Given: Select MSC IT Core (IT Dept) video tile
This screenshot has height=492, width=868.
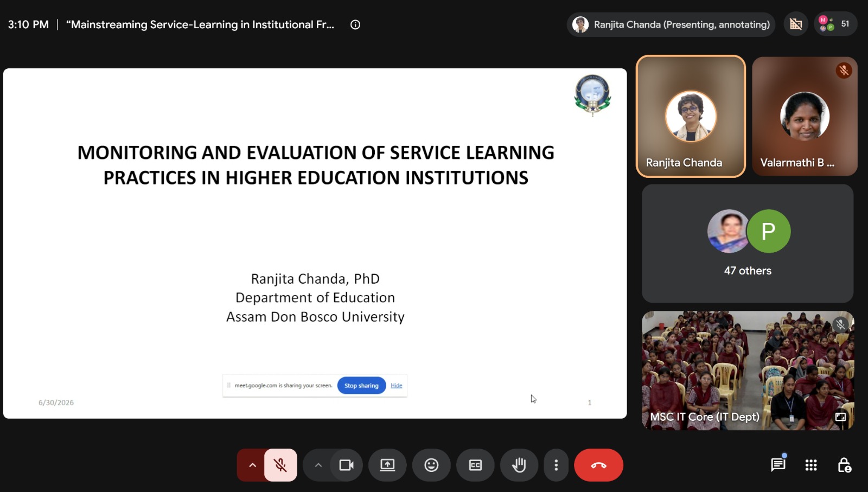Looking at the screenshot, I should 748,370.
